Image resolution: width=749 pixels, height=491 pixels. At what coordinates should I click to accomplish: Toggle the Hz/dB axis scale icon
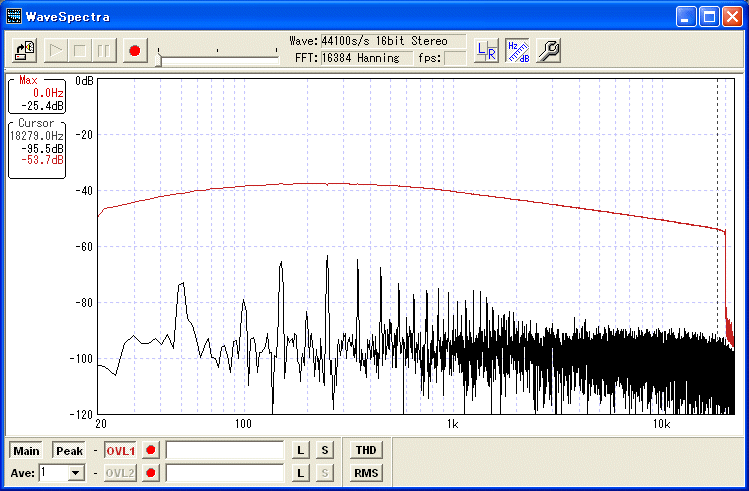(516, 50)
